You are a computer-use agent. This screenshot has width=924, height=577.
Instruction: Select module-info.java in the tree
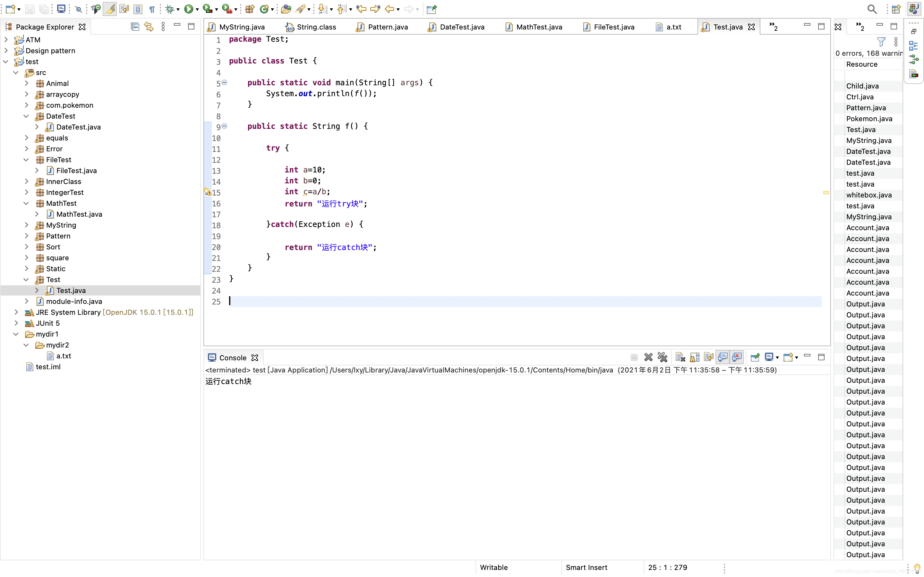click(x=74, y=301)
